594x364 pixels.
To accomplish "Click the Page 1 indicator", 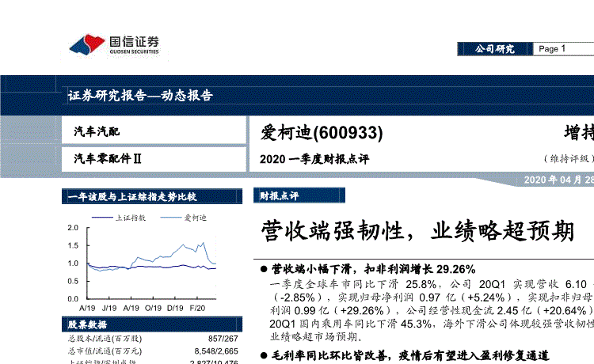I will (552, 49).
